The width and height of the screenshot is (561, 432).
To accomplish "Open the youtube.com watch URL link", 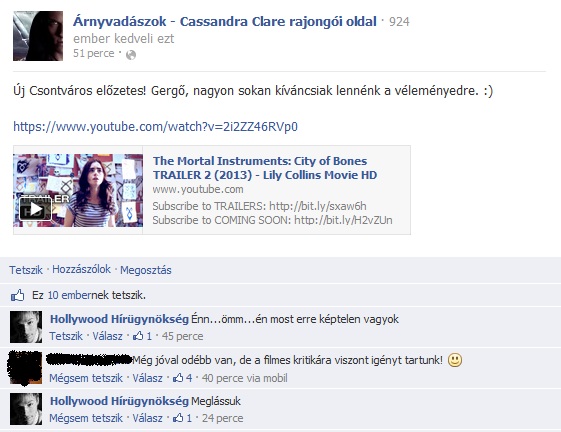I will (155, 127).
